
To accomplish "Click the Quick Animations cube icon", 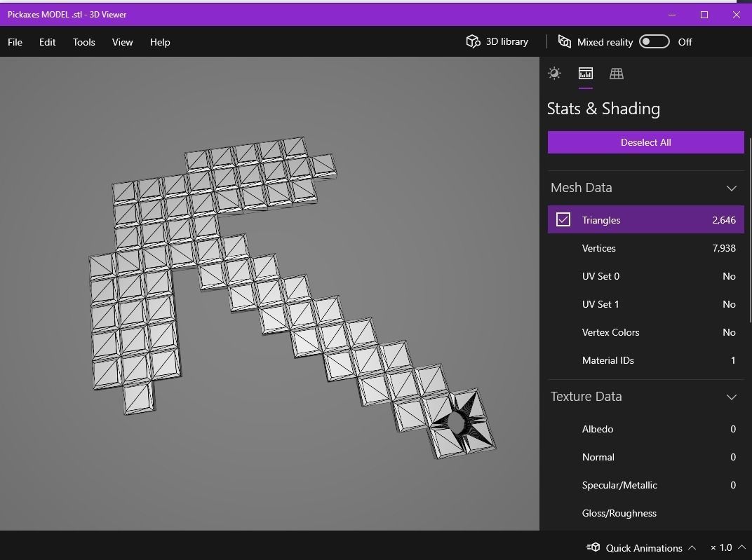I will [x=593, y=547].
